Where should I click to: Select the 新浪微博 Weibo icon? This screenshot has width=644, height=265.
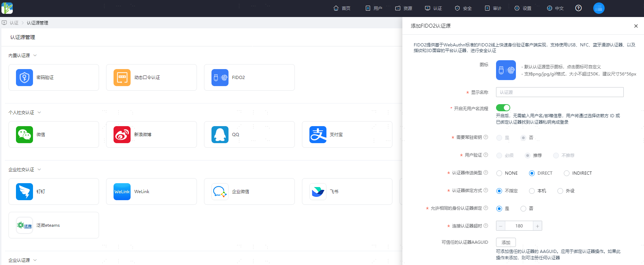click(122, 135)
